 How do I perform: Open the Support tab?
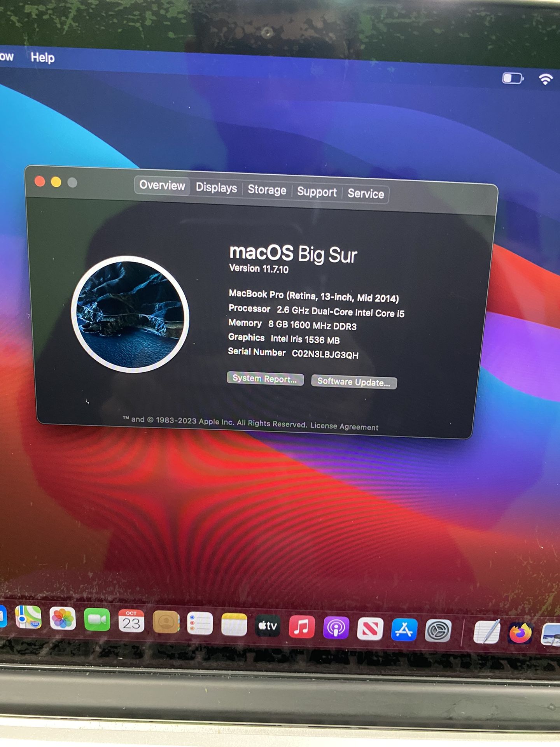point(317,192)
